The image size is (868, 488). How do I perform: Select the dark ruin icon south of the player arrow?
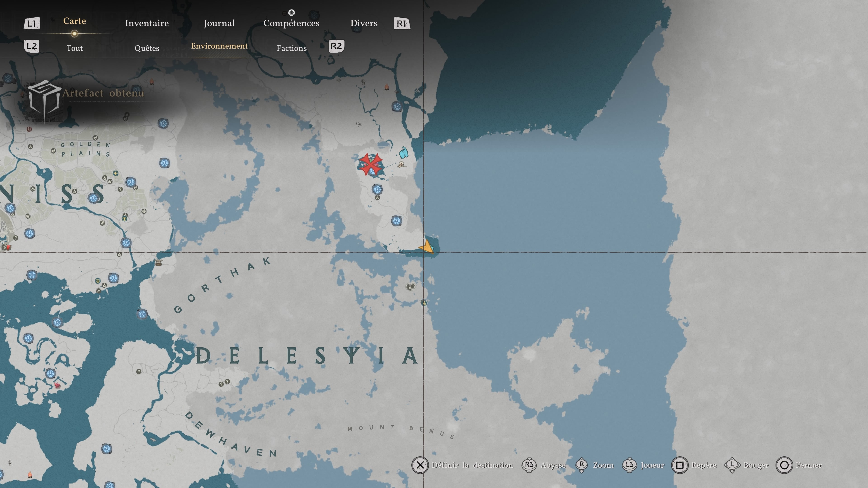(410, 287)
